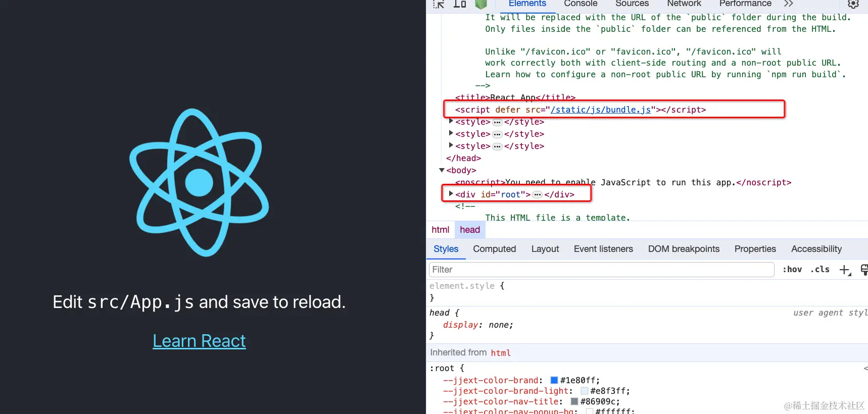Expand the first style element
This screenshot has width=868, height=414.
pos(451,121)
